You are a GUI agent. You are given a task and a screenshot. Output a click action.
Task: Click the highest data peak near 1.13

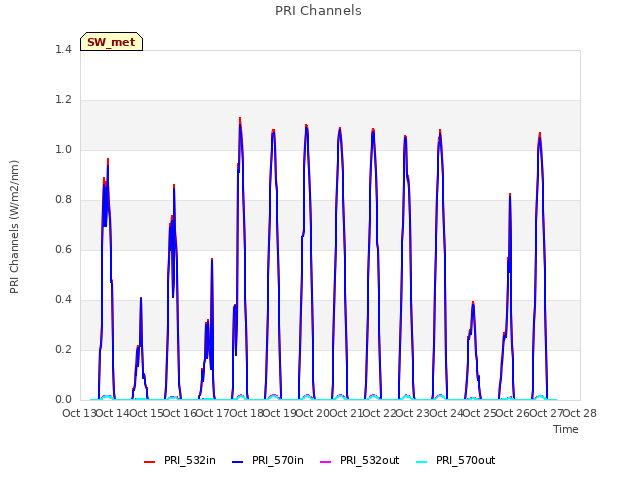(240, 118)
